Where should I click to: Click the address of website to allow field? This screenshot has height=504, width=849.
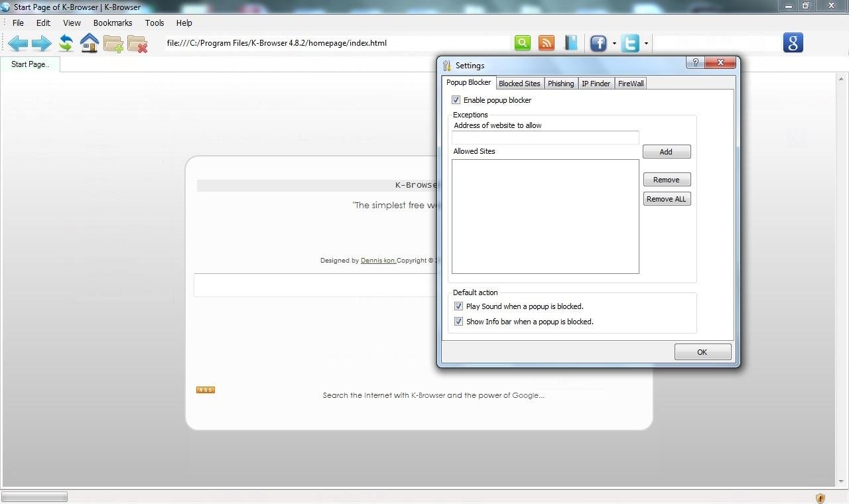pos(544,137)
